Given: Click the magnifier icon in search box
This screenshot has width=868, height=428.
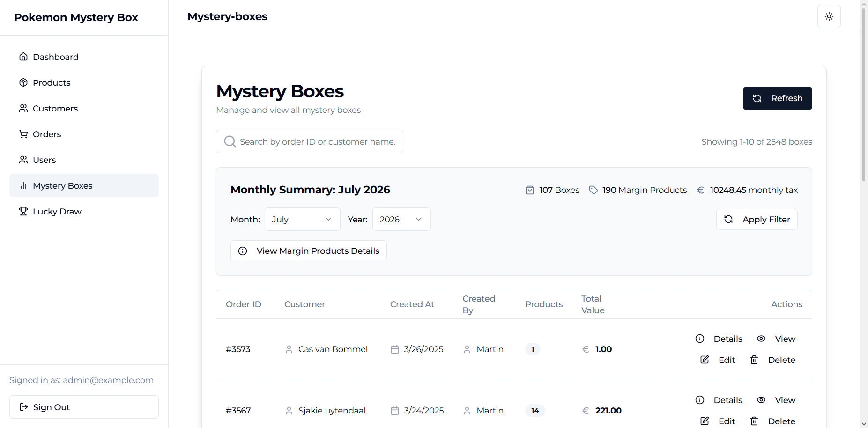Looking at the screenshot, I should point(230,141).
